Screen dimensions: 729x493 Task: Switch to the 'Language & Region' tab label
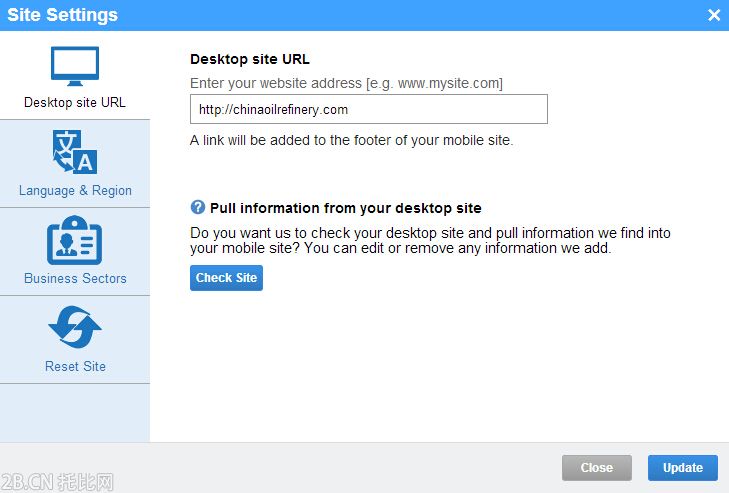point(75,191)
